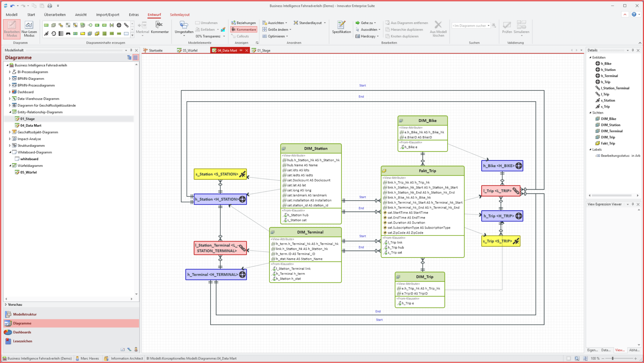Image resolution: width=644 pixels, height=363 pixels.
Task: Adjust the zoom slider in status bar
Action: [x=613, y=358]
